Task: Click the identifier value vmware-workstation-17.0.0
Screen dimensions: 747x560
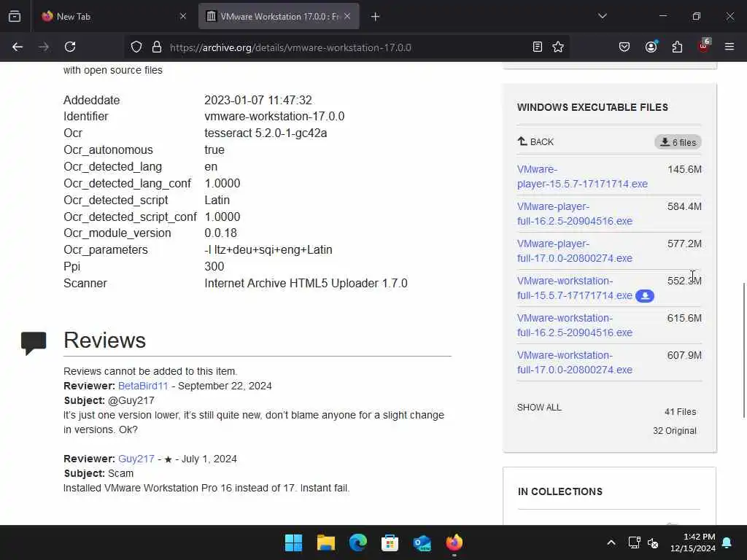Action: 274,116
